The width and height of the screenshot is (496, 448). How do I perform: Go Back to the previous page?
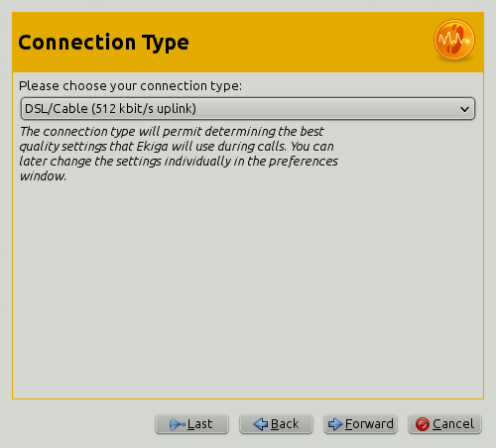pos(276,424)
